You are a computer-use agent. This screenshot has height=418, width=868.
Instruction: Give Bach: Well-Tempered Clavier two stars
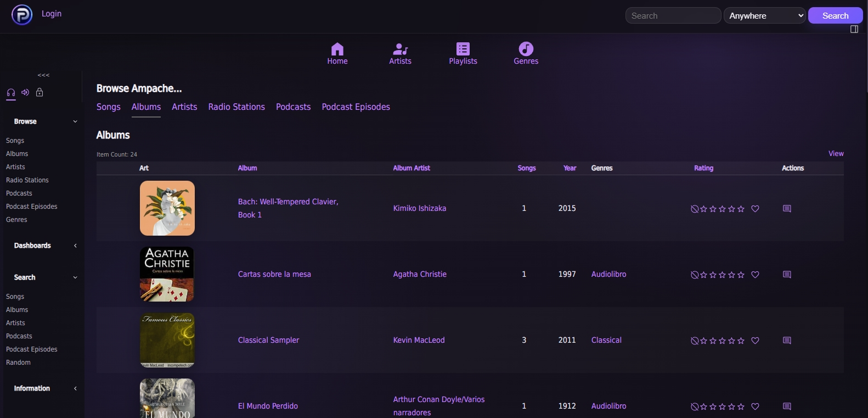point(713,209)
